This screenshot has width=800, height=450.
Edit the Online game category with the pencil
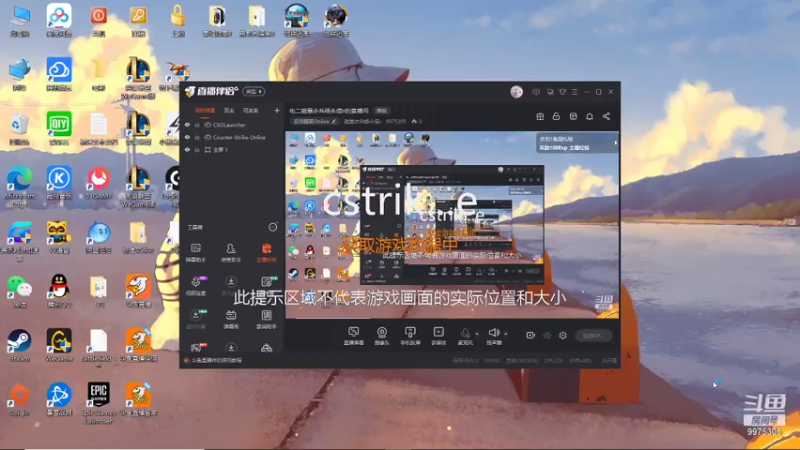click(x=334, y=121)
